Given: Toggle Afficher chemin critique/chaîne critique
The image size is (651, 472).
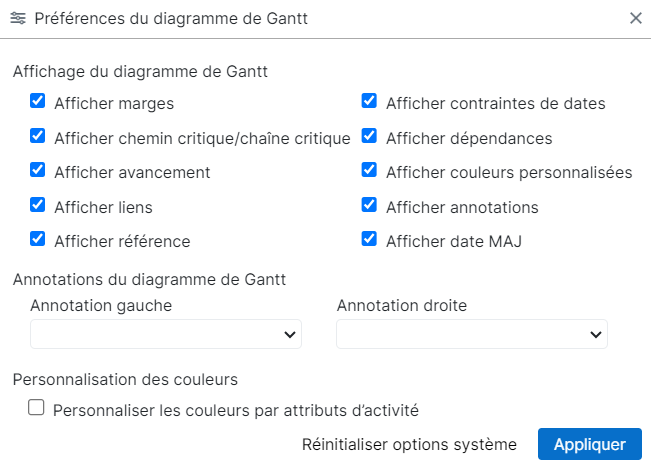Looking at the screenshot, I should [x=38, y=137].
